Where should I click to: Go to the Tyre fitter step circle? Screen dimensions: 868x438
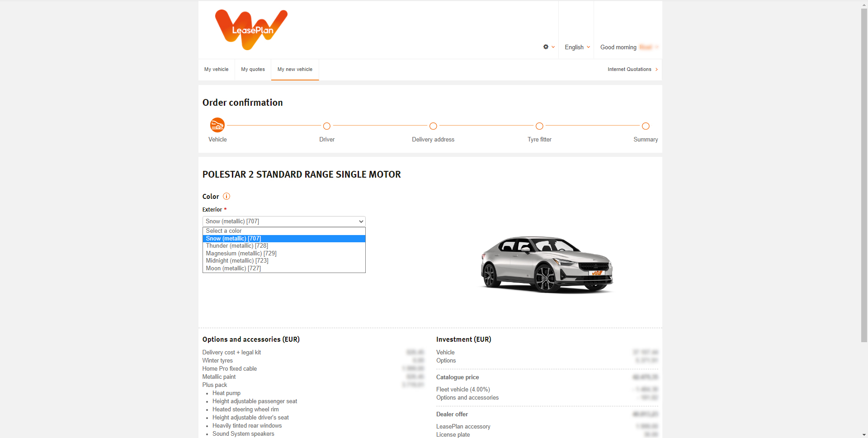539,126
